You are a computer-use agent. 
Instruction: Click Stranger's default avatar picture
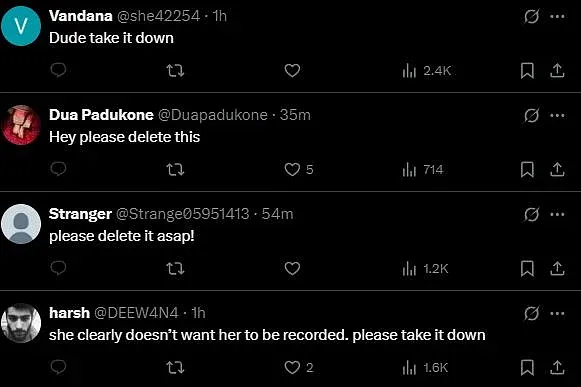[x=21, y=224]
